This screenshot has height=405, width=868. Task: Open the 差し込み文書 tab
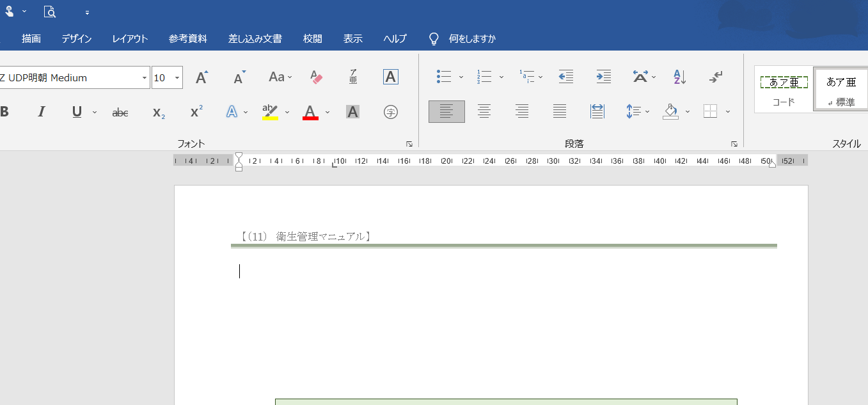tap(255, 38)
